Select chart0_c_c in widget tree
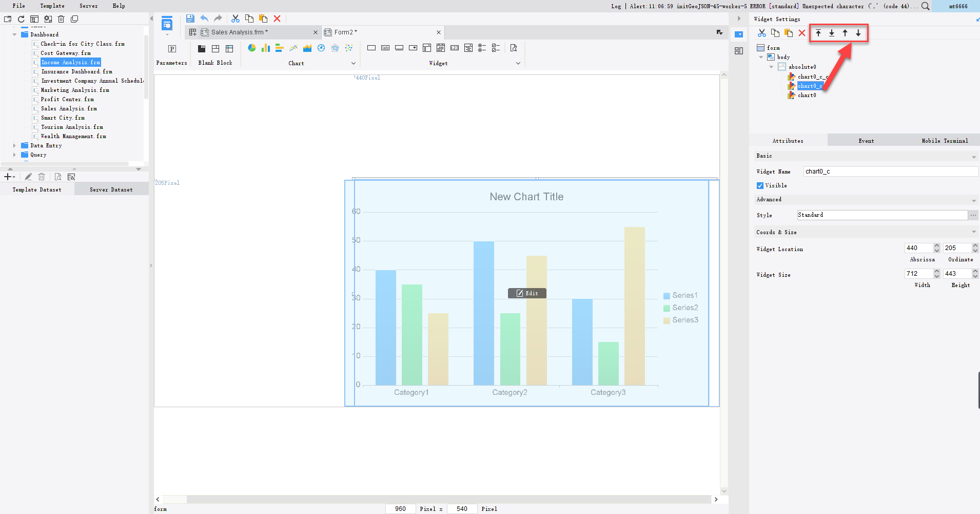Viewport: 980px width, 514px height. (x=813, y=77)
